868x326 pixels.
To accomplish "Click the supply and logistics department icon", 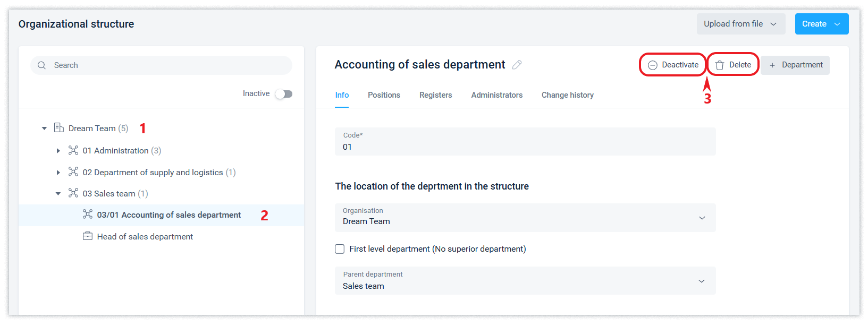I will (73, 172).
